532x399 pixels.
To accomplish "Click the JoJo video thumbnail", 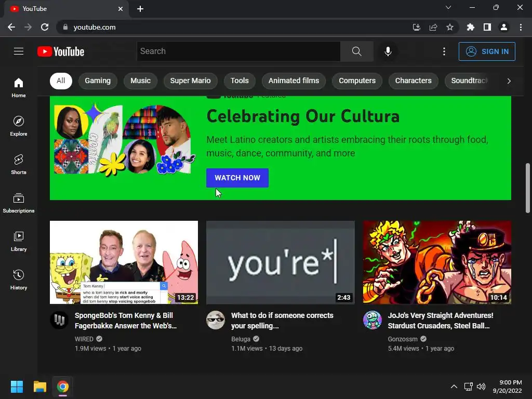I will [437, 262].
